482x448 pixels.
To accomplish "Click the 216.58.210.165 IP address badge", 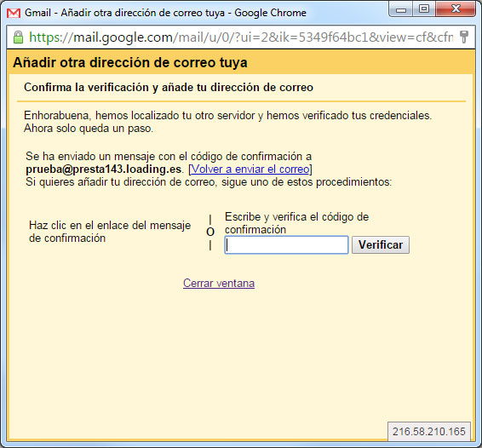I will (429, 432).
